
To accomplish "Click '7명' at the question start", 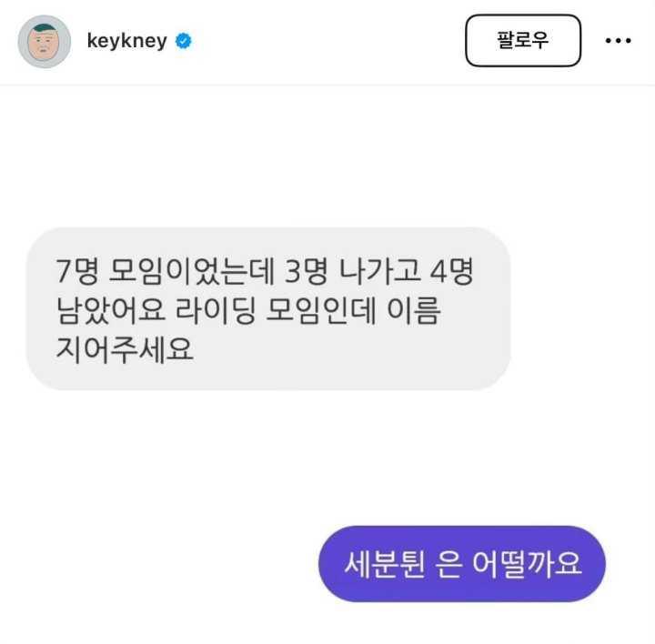I will pos(77,271).
